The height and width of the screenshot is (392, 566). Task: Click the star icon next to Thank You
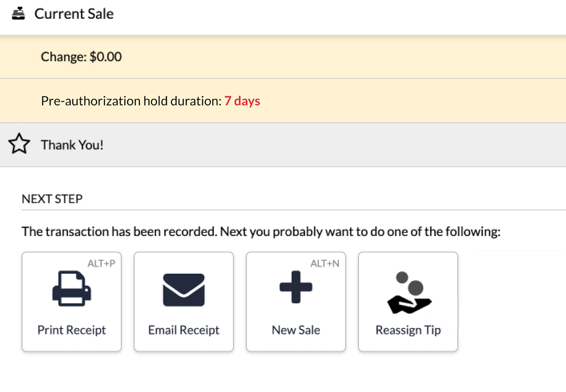coord(19,143)
